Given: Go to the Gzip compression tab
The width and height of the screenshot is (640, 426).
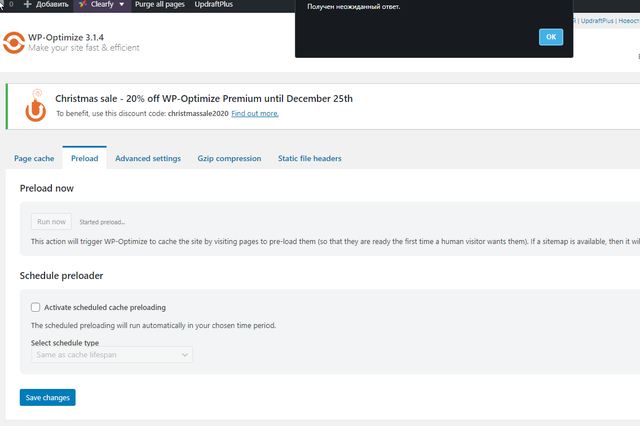Looking at the screenshot, I should [229, 158].
